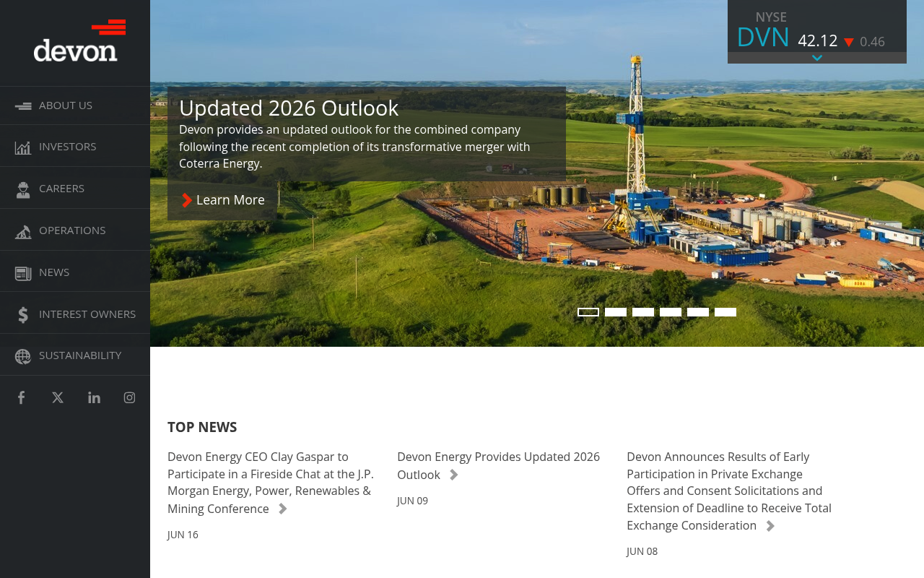Open the Clay Gaspar Fireside Chat article
Viewport: 924px width, 578px height.
(271, 483)
